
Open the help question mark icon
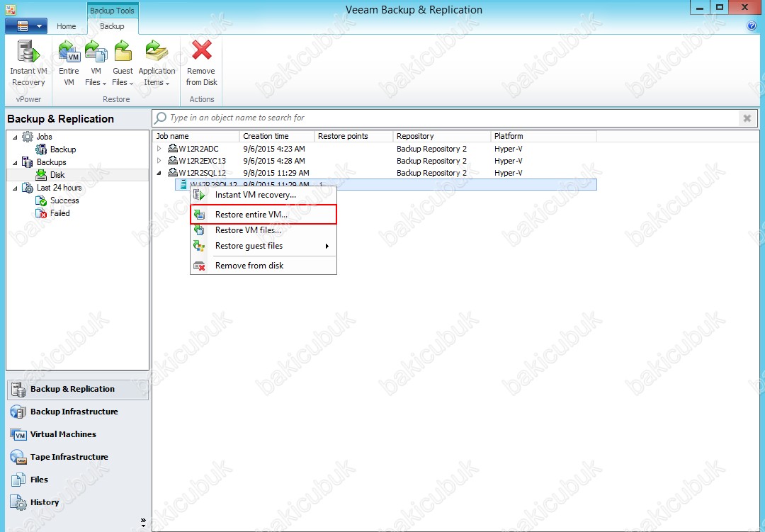tap(752, 26)
